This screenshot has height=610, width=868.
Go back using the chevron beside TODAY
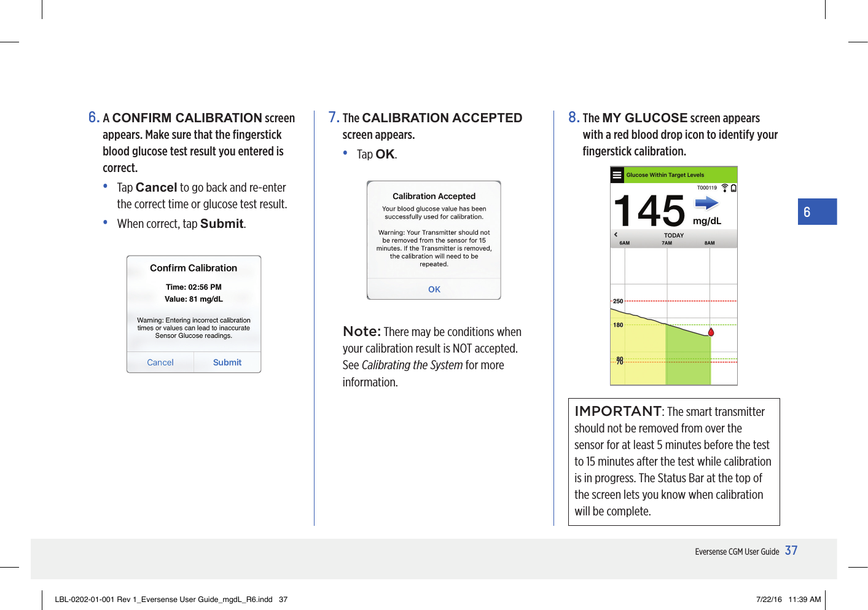click(x=616, y=235)
